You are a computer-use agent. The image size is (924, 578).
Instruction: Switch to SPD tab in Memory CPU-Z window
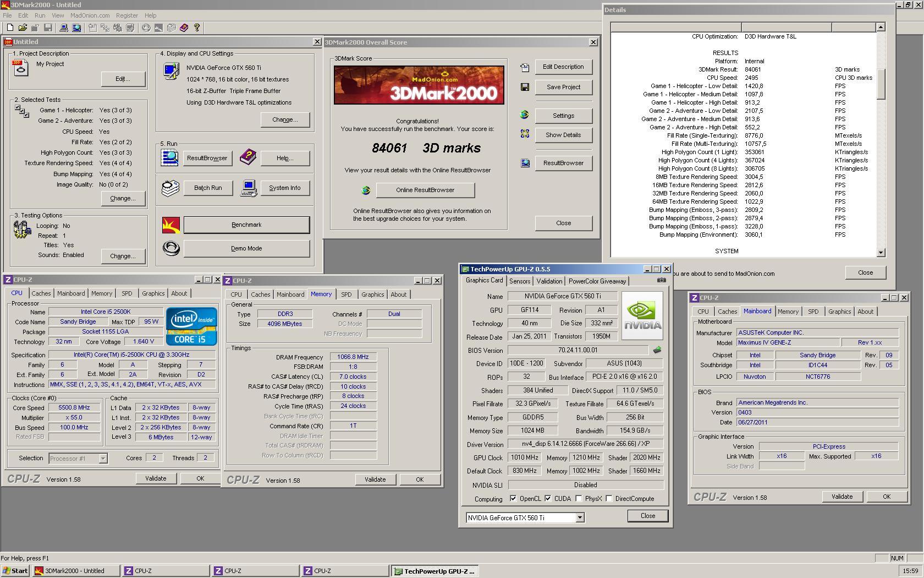pyautogui.click(x=346, y=295)
